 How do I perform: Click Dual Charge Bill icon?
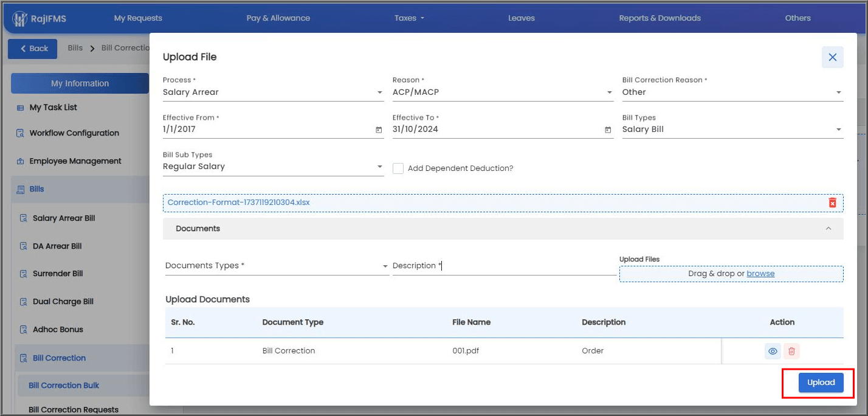(x=24, y=302)
